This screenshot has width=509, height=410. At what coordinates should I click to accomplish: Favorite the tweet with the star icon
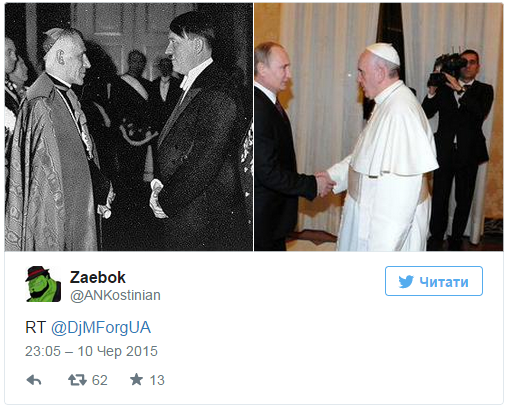click(136, 379)
